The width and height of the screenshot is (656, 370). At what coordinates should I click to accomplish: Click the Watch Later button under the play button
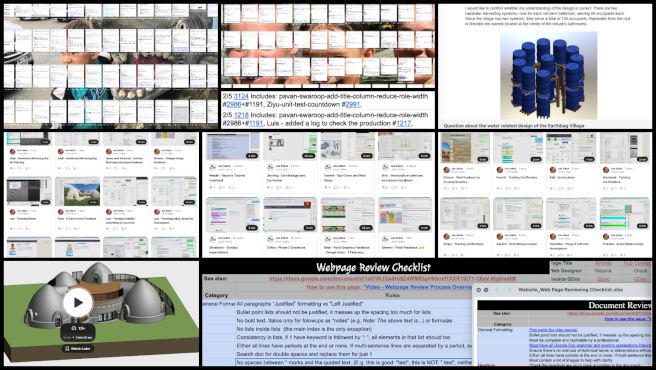78,348
